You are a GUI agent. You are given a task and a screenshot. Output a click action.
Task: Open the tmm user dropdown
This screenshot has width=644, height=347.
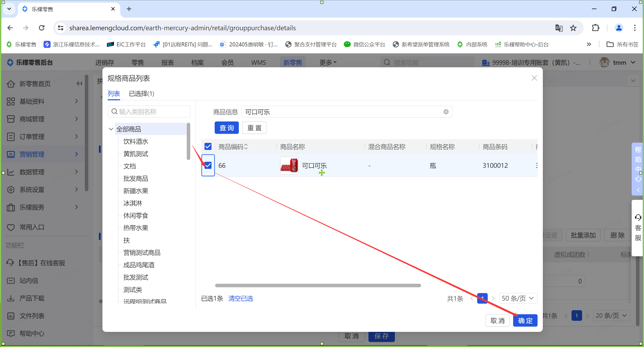618,62
